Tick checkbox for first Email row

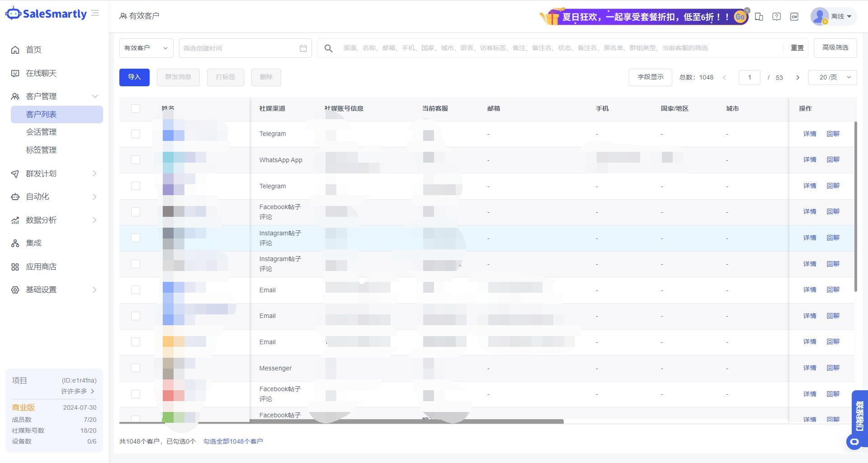click(x=136, y=290)
